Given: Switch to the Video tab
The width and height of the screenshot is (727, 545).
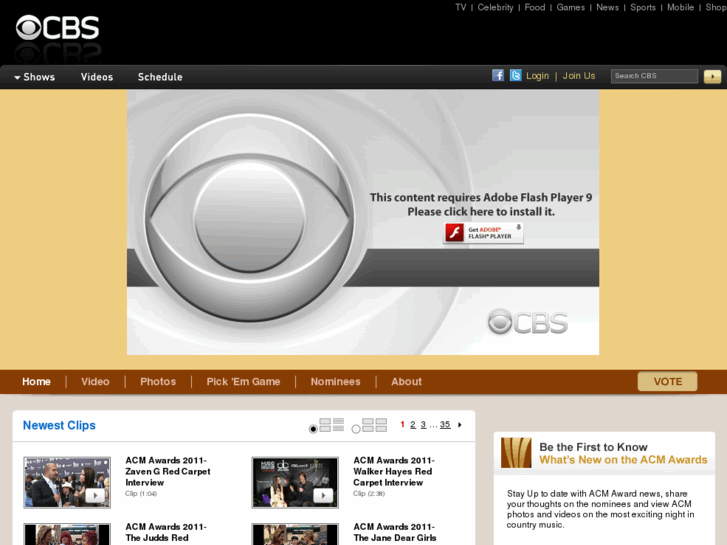Looking at the screenshot, I should pyautogui.click(x=95, y=382).
